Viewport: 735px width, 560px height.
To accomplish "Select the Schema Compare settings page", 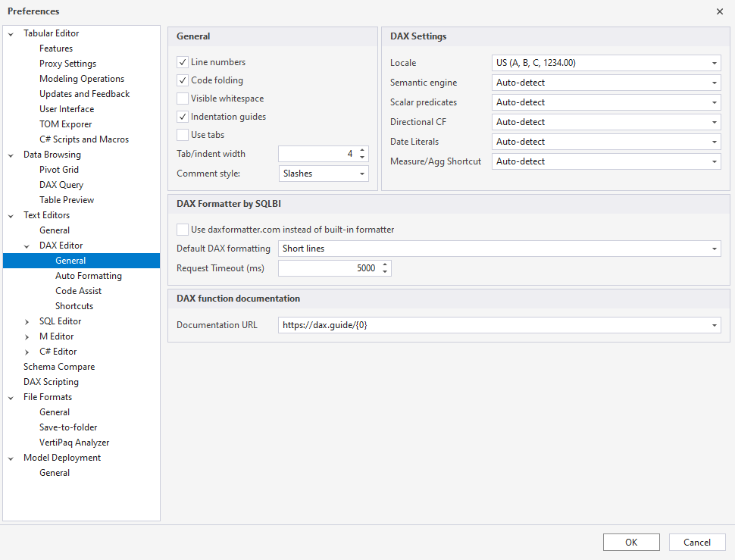I will click(59, 366).
